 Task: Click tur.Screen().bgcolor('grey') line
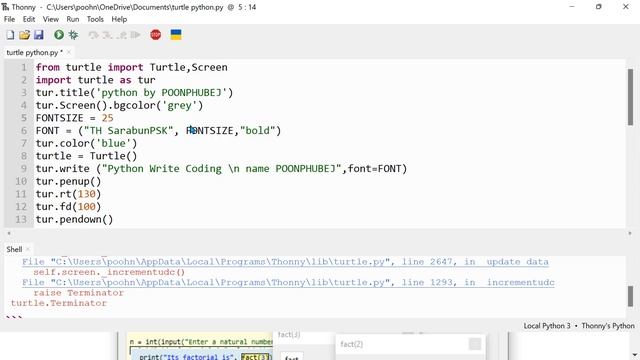point(119,105)
